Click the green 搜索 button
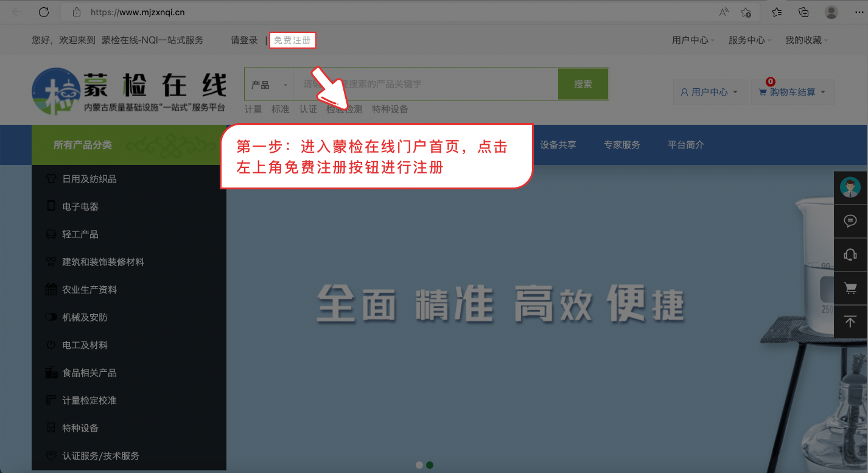Viewport: 868px width, 473px height. click(583, 84)
